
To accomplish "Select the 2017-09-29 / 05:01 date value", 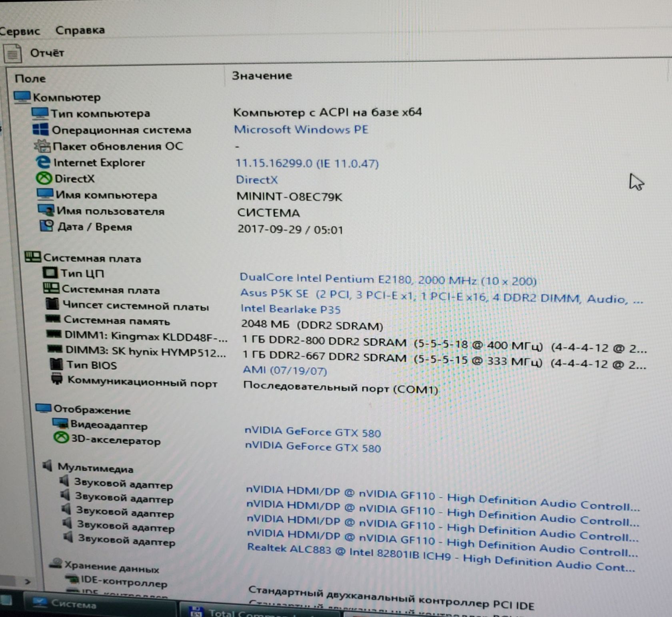I will click(x=290, y=230).
